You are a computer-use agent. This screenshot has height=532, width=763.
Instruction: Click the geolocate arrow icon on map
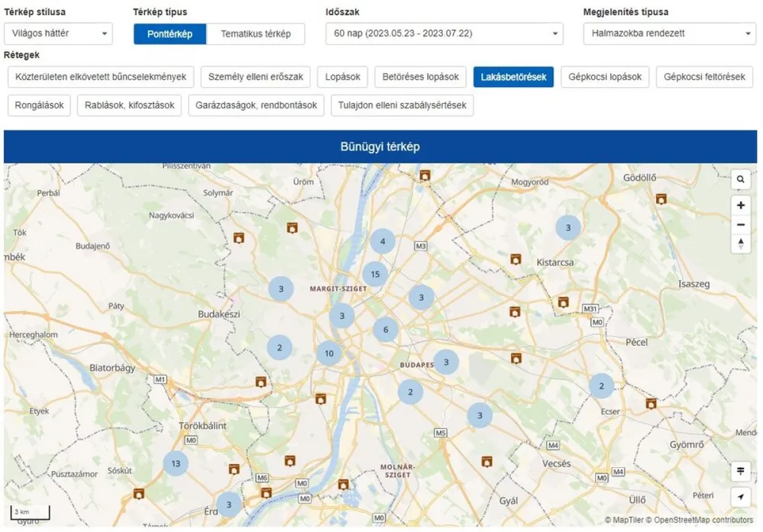point(740,497)
